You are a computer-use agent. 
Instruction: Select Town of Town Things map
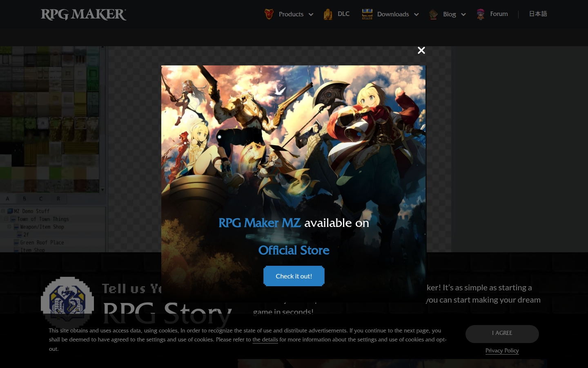[x=42, y=219]
